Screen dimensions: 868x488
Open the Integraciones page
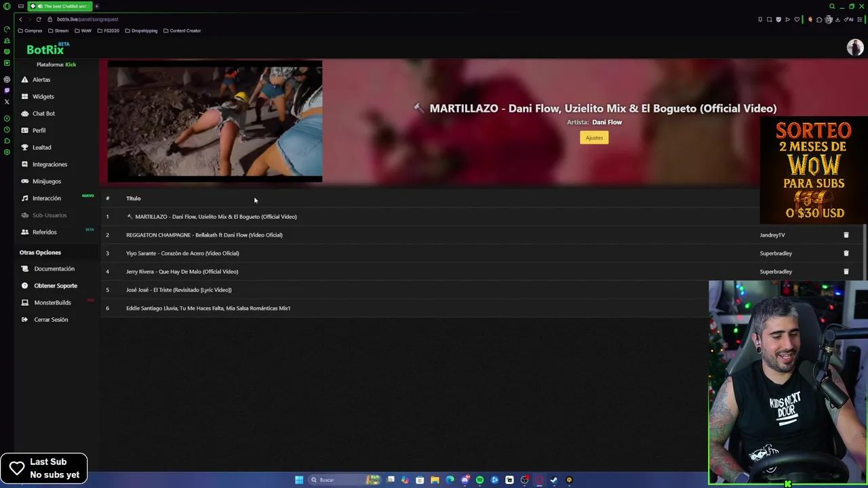(x=50, y=164)
